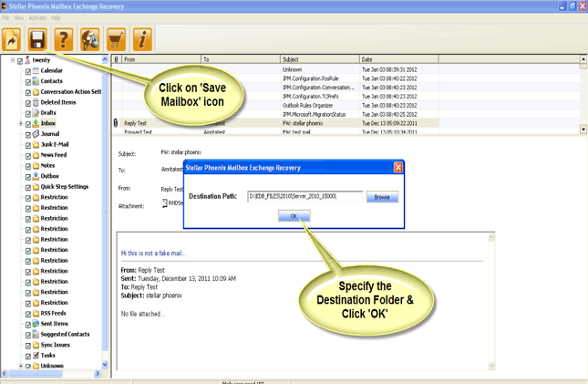Click the Sync Issues folder icon
The image size is (588, 384).
coord(36,345)
